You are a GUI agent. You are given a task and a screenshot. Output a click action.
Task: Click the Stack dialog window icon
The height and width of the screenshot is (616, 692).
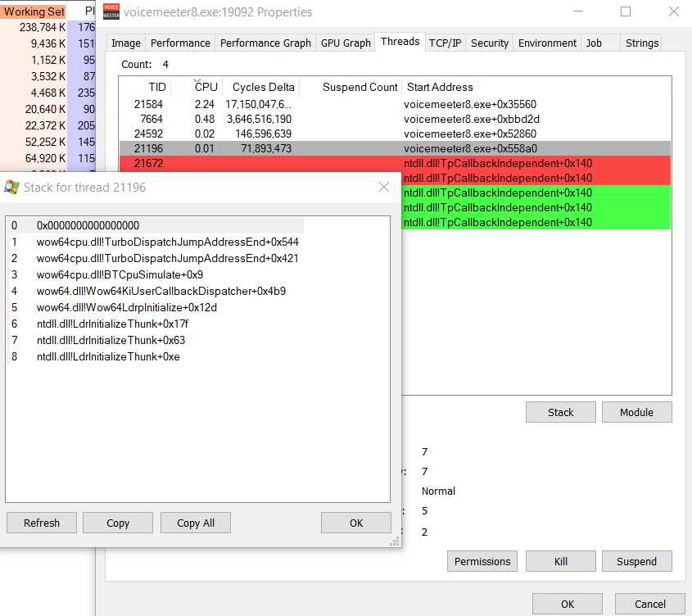point(11,187)
